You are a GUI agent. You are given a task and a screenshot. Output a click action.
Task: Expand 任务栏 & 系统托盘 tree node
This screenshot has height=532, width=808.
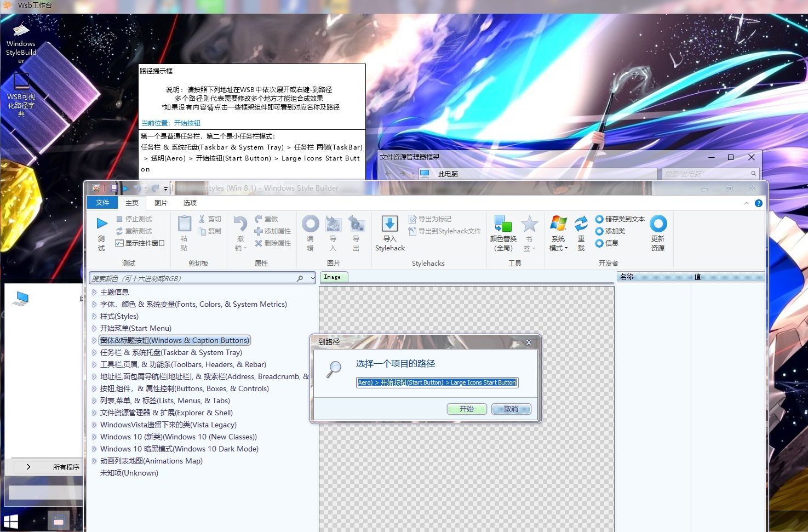(x=94, y=353)
